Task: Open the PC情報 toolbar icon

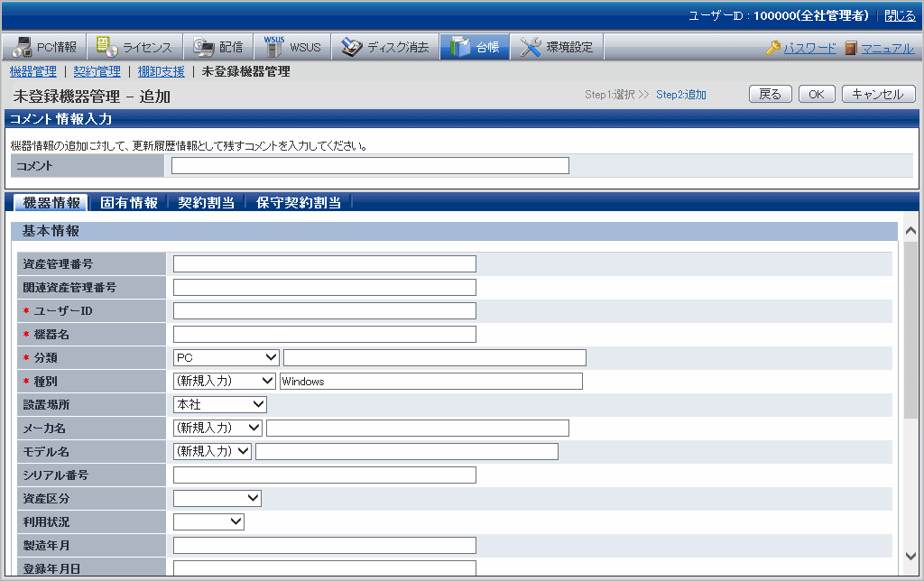Action: (x=23, y=47)
